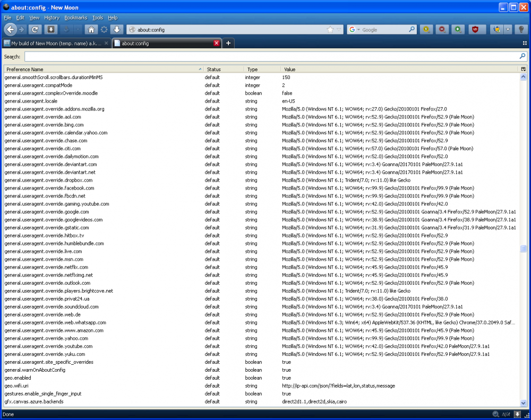This screenshot has height=420, width=531.
Task: Reload the current page
Action: (x=35, y=30)
